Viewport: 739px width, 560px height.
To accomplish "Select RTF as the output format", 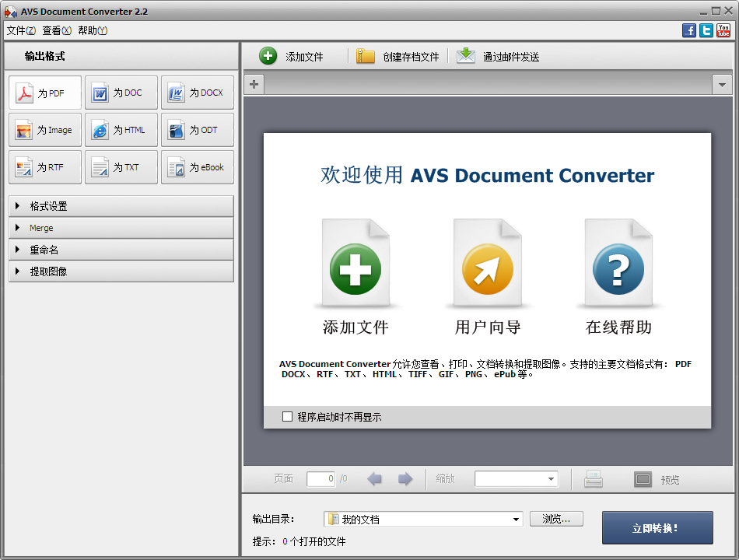I will point(45,167).
